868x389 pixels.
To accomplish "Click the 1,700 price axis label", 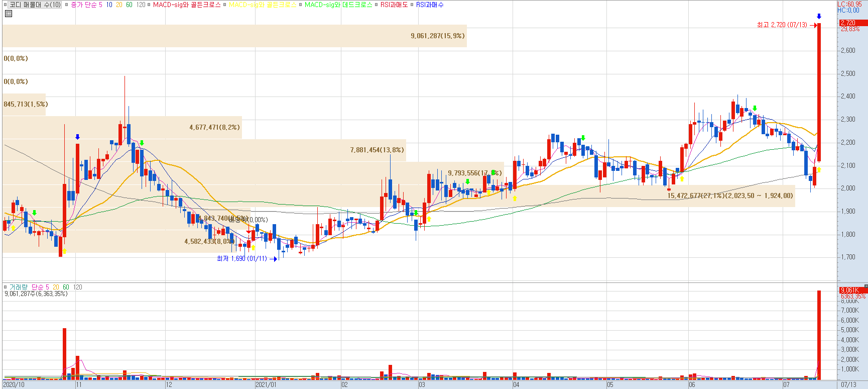I will [848, 257].
